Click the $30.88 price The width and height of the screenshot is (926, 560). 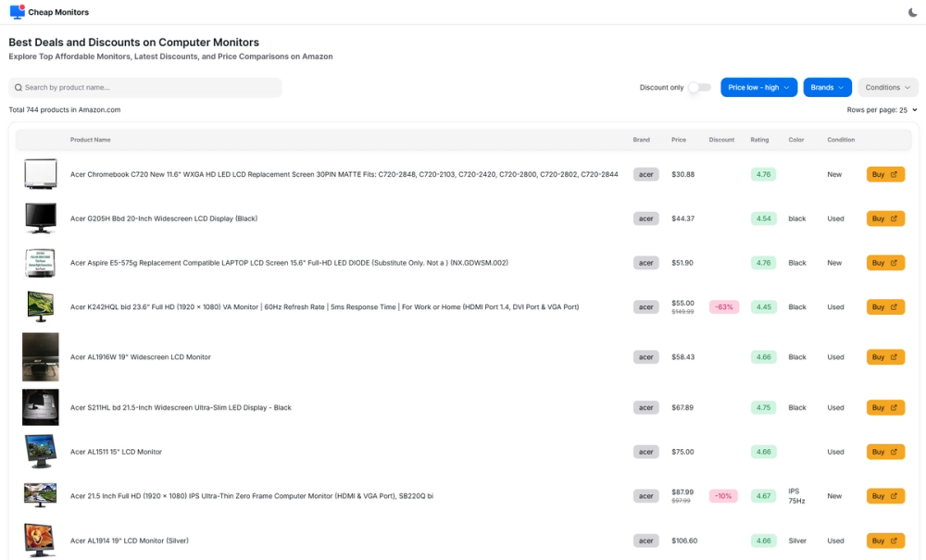[682, 174]
